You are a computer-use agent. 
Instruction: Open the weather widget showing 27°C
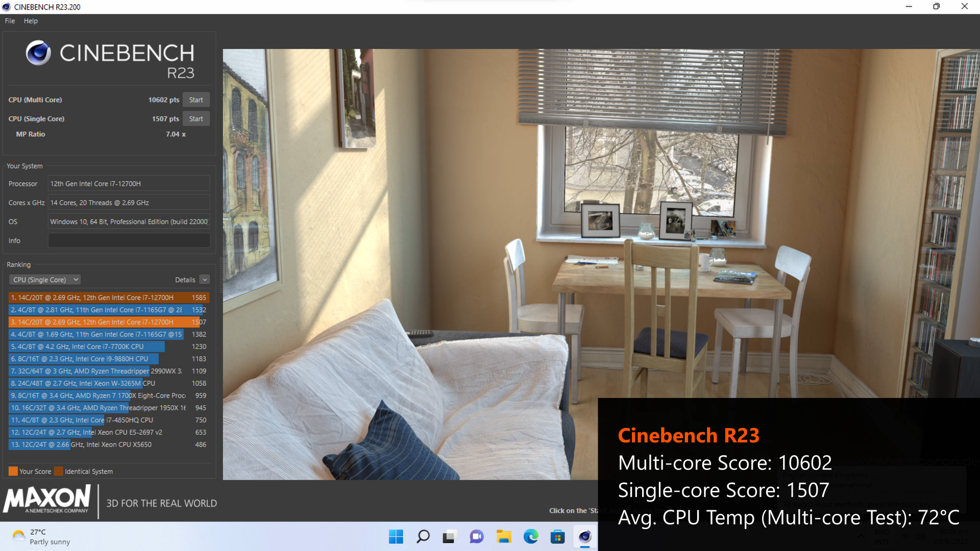42,537
